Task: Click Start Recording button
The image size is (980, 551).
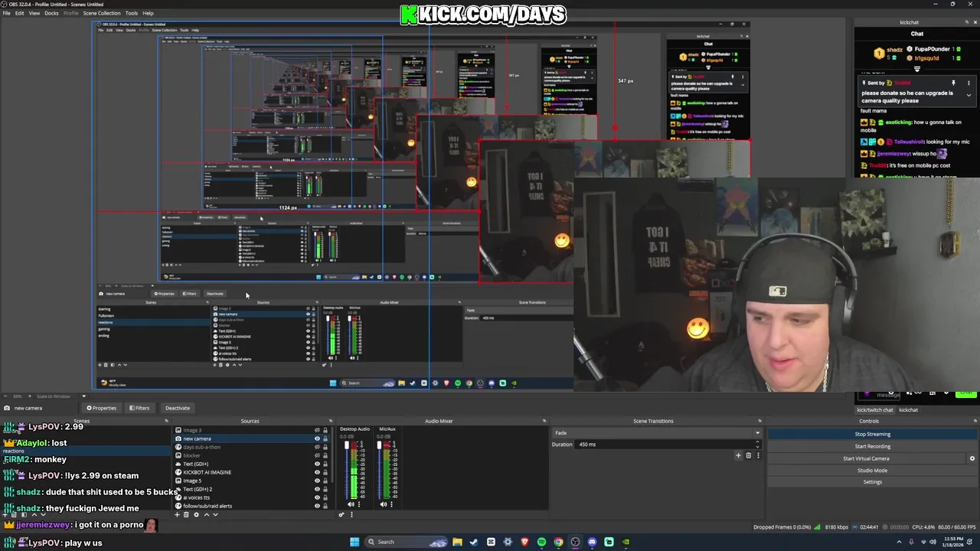Action: point(872,446)
